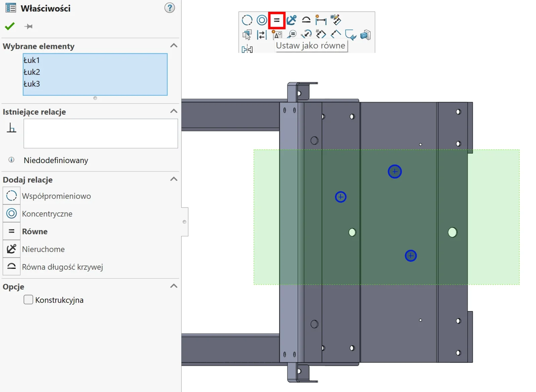
Task: Collapse the Istniejące relacje section
Action: (x=174, y=111)
